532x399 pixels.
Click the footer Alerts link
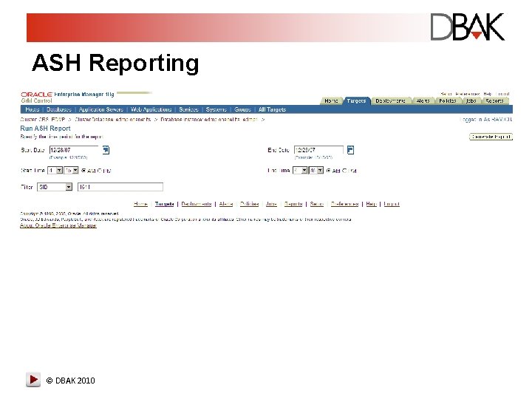click(226, 204)
